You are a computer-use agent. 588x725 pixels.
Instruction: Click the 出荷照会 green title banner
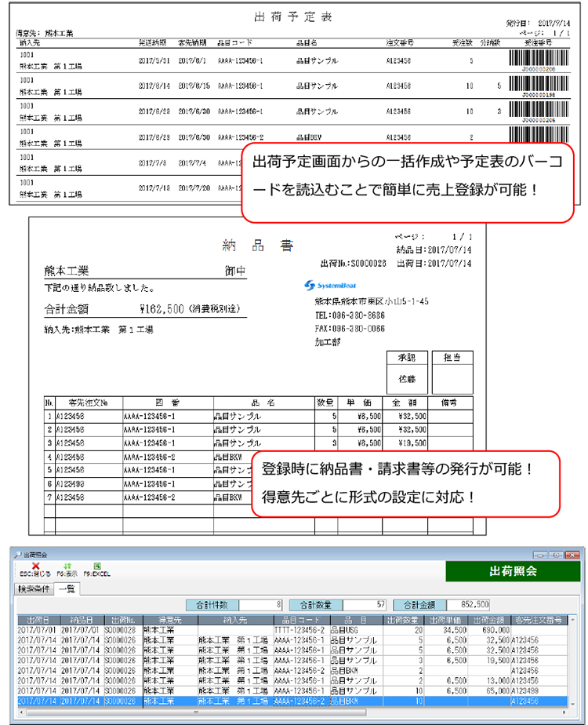coord(513,571)
